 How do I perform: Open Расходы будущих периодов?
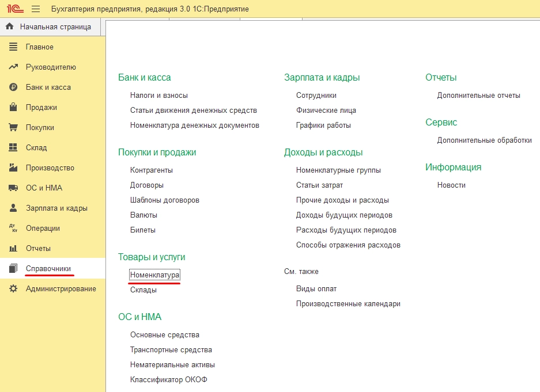(346, 230)
